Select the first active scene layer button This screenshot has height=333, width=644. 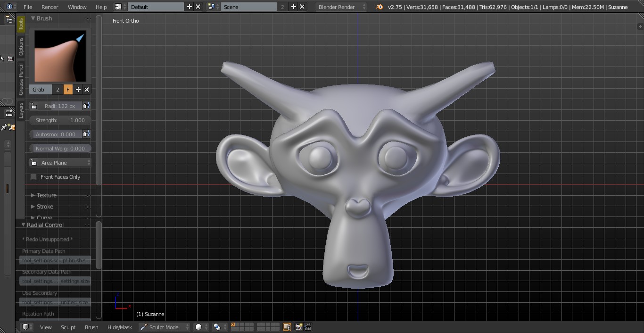point(233,325)
